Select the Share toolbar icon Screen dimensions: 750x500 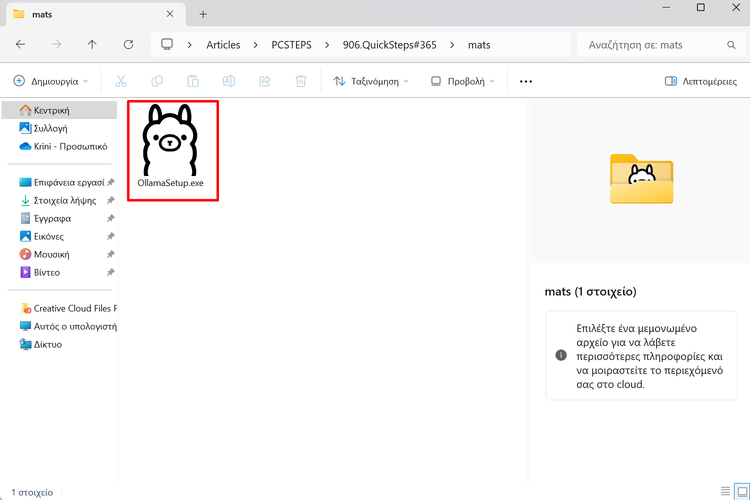[265, 81]
